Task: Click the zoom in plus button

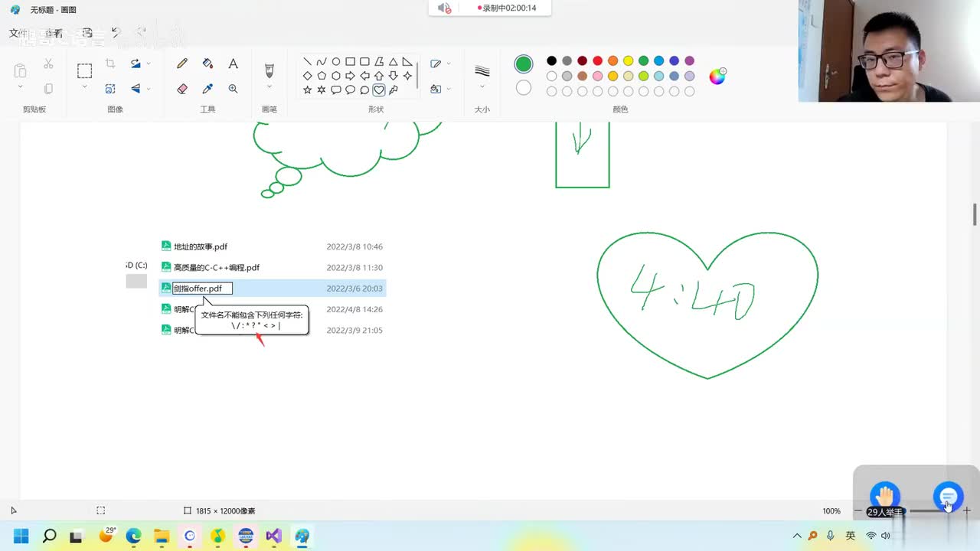Action: coord(967,510)
